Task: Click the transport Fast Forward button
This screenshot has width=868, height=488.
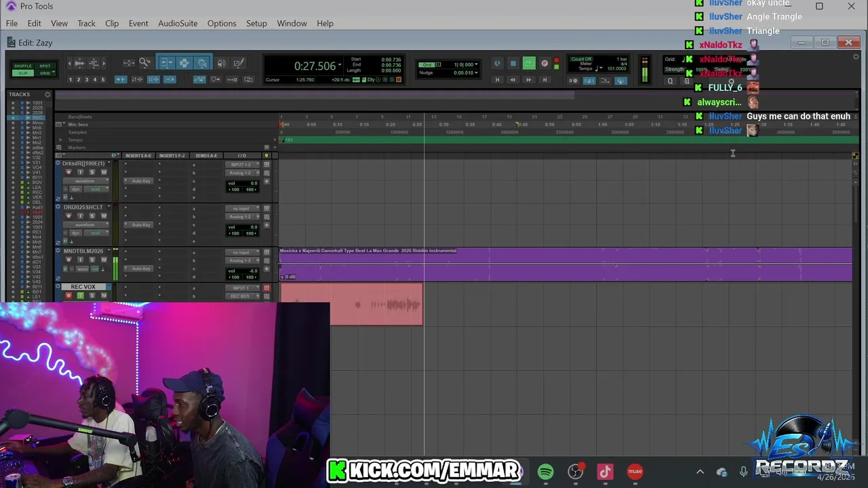Action: coord(529,79)
